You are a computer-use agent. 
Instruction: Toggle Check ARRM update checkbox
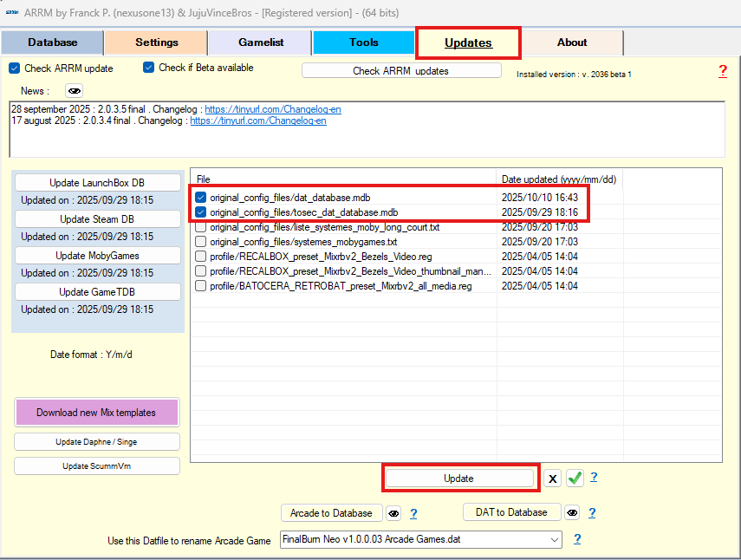15,68
